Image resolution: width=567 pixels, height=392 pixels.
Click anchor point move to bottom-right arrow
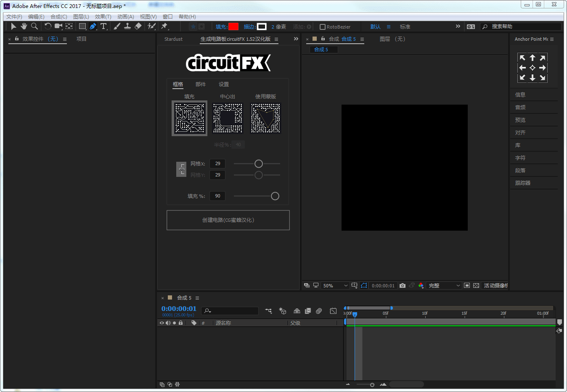point(543,78)
